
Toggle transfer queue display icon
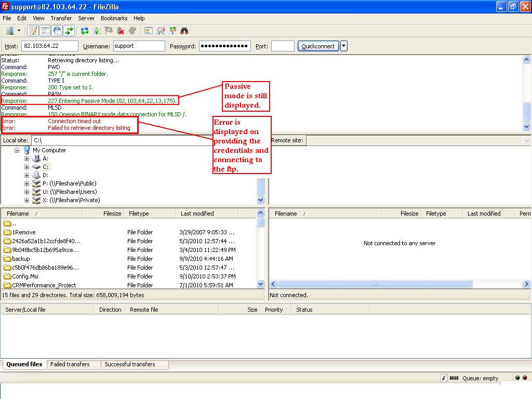pos(69,31)
